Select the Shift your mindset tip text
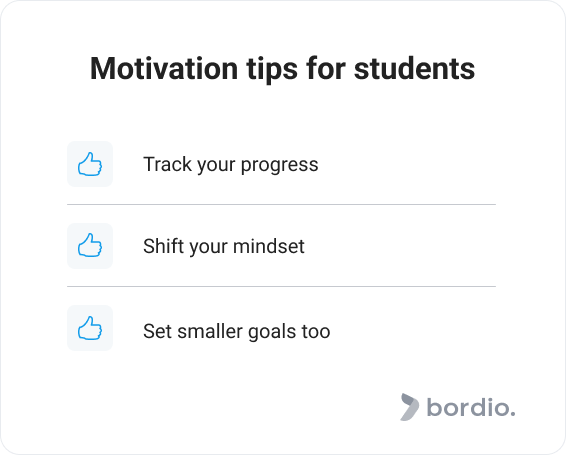Screen dimensions: 566x455 224,247
